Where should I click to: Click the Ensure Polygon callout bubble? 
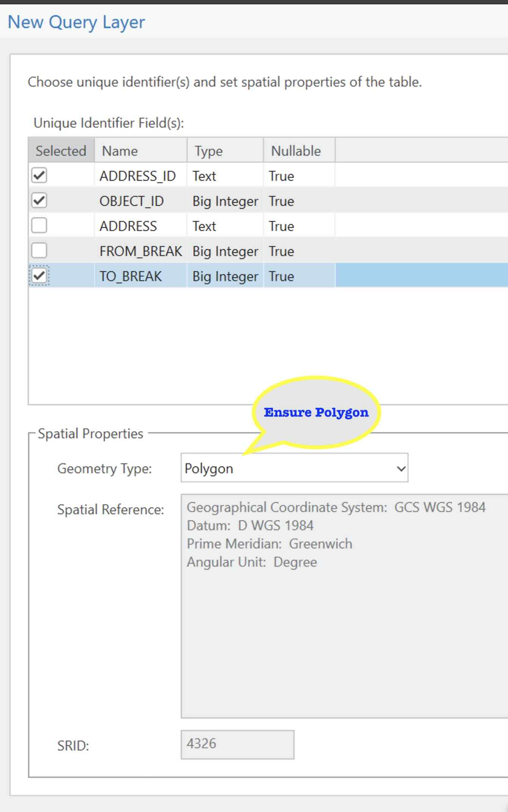coord(316,412)
